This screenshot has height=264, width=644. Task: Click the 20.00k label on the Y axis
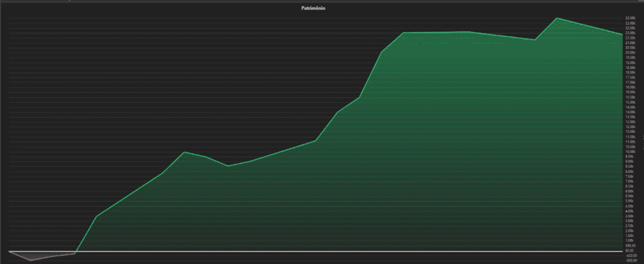point(630,53)
